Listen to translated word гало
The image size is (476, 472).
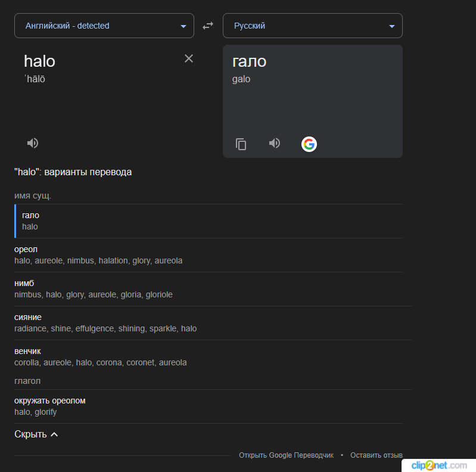(x=275, y=143)
